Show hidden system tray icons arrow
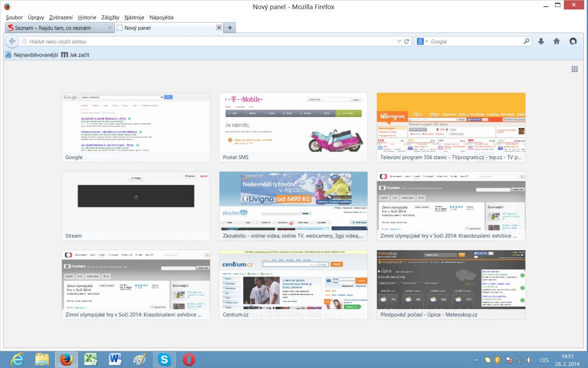The height and width of the screenshot is (368, 588). pyautogui.click(x=477, y=360)
